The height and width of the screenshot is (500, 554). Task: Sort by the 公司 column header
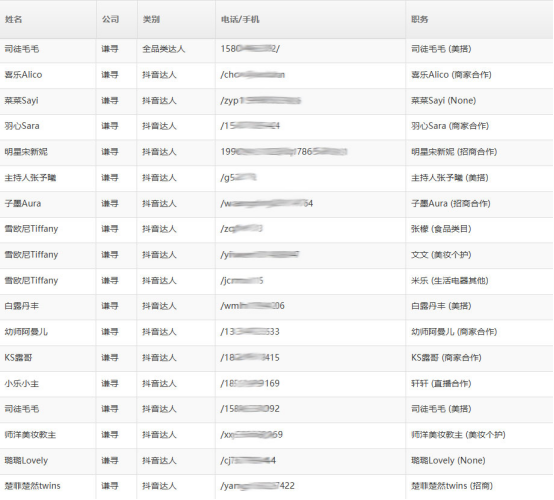pyautogui.click(x=111, y=19)
